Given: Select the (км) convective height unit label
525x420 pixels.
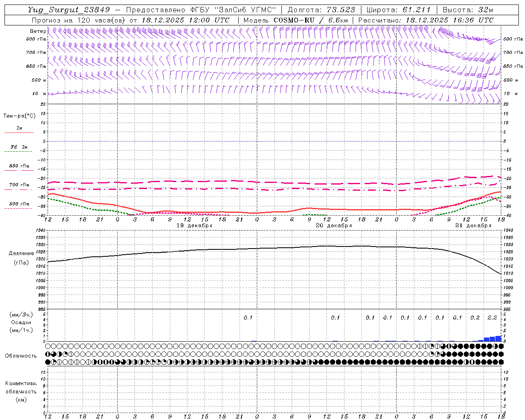Looking at the screenshot, I should click(21, 399).
